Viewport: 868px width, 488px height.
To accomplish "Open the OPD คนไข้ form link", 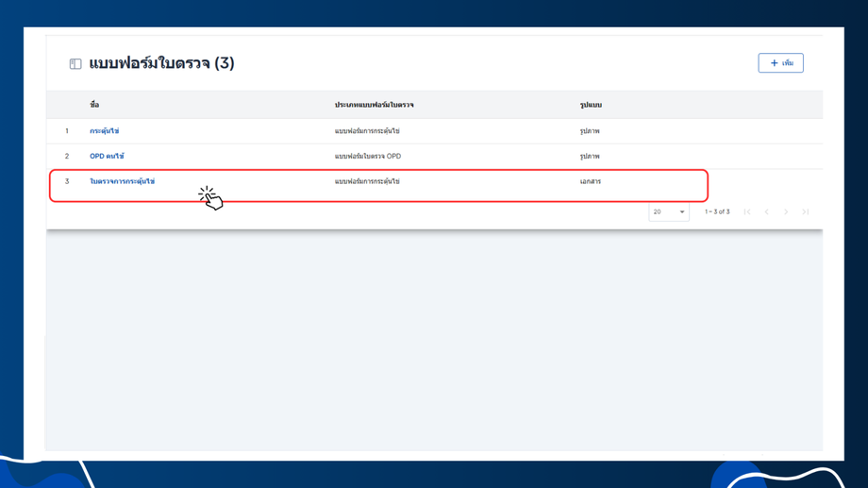I will tap(107, 156).
